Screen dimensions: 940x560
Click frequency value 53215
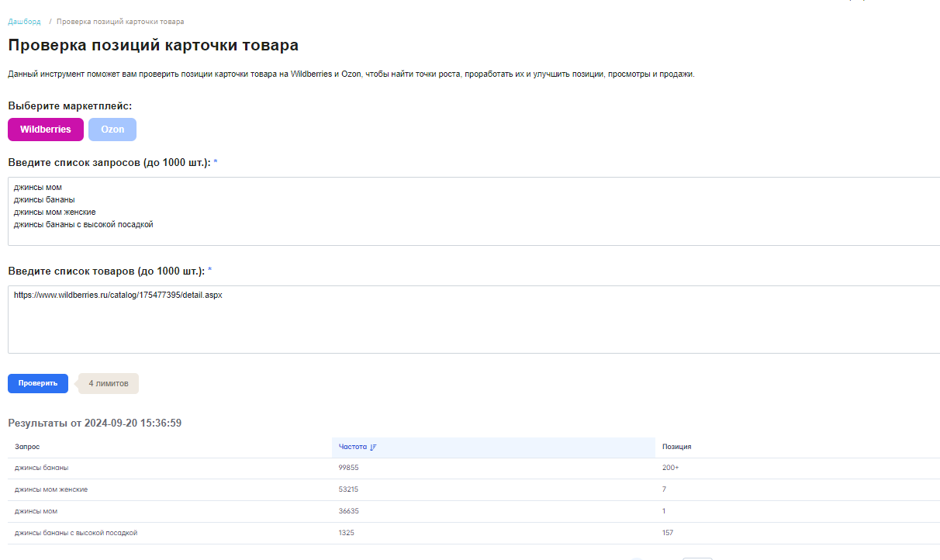(x=348, y=489)
